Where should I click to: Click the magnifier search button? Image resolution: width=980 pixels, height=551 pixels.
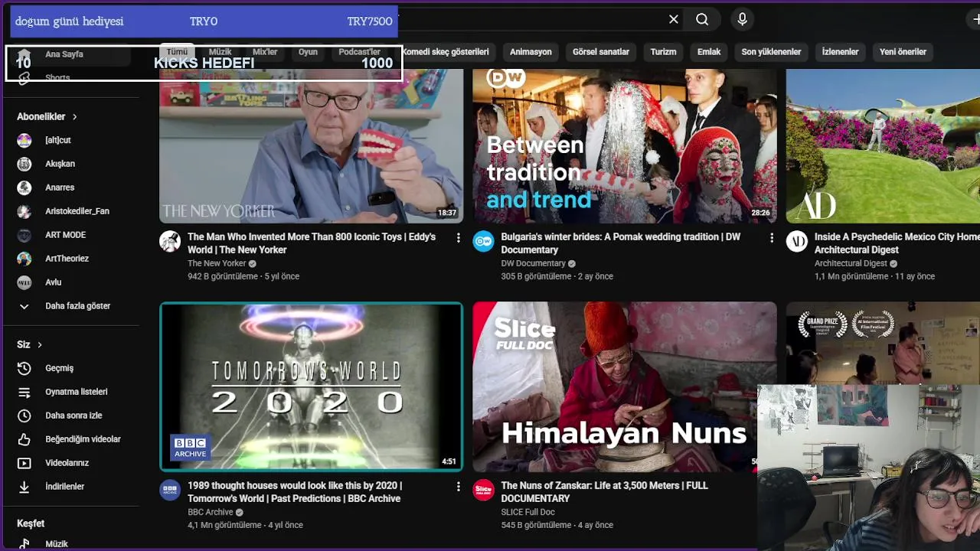coord(702,19)
